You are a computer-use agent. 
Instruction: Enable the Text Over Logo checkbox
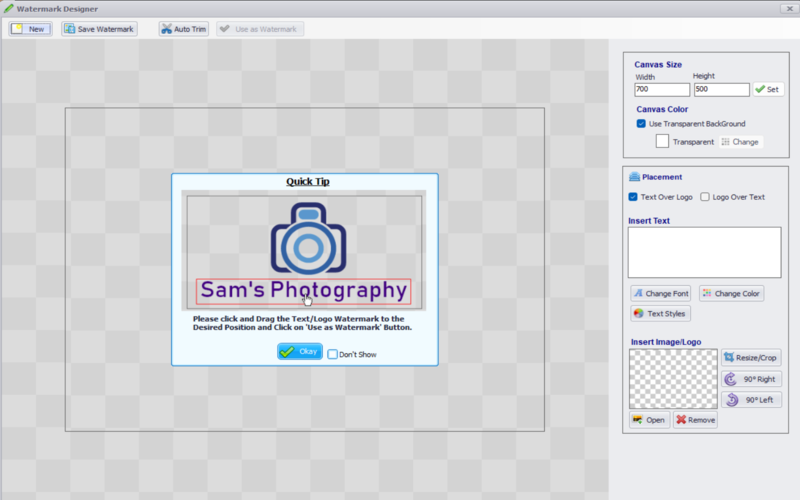coord(633,197)
